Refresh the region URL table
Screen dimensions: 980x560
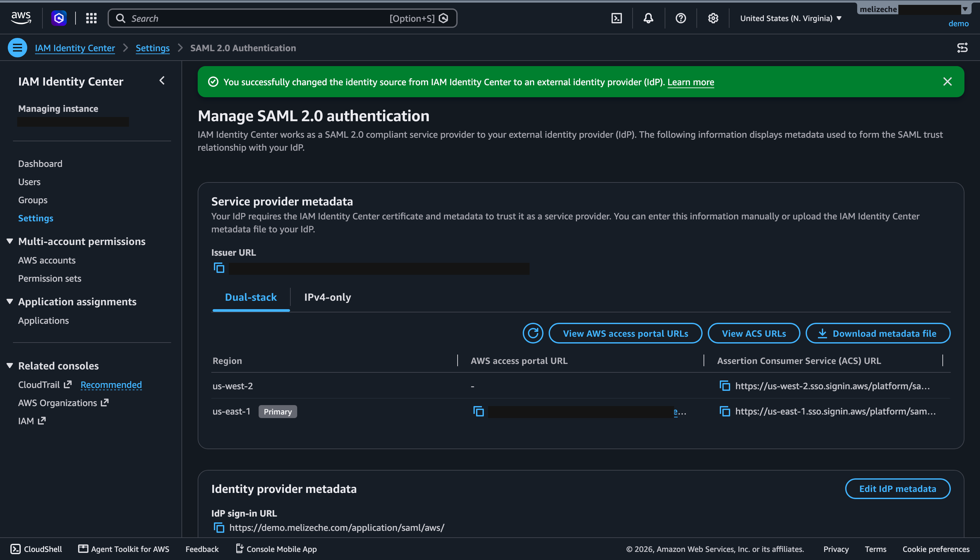tap(533, 333)
